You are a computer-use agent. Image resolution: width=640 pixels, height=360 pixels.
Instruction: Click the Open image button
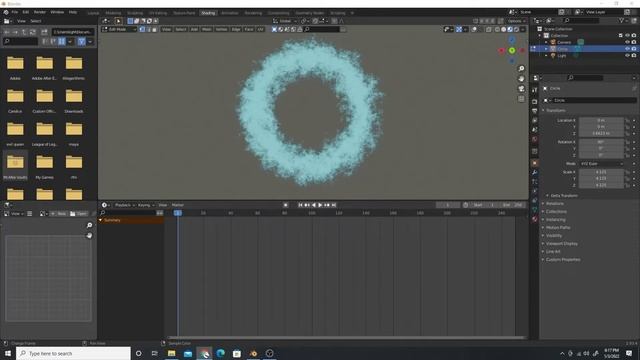(79, 213)
